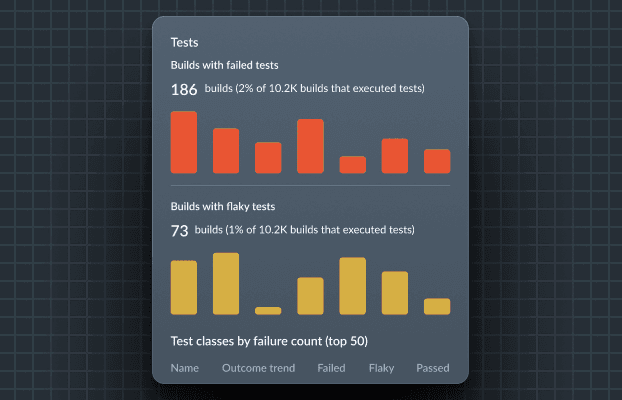Click the last yellow bar in flaky tests chart
Screen dimensions: 622x400
coord(437,306)
